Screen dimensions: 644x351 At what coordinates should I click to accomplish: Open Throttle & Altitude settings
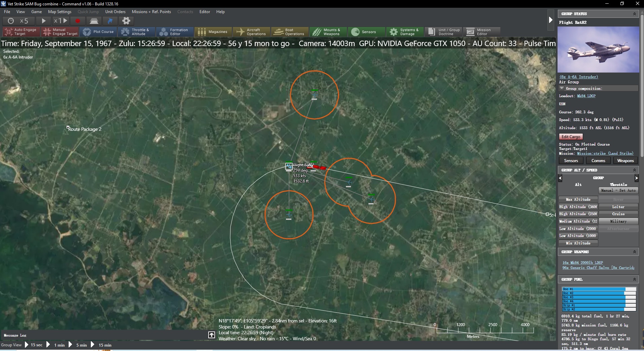click(137, 32)
